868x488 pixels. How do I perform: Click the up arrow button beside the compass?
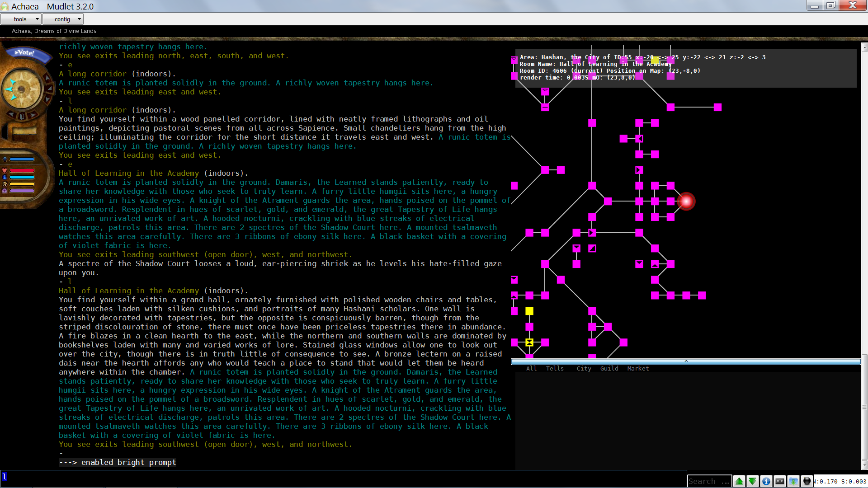[47, 78]
